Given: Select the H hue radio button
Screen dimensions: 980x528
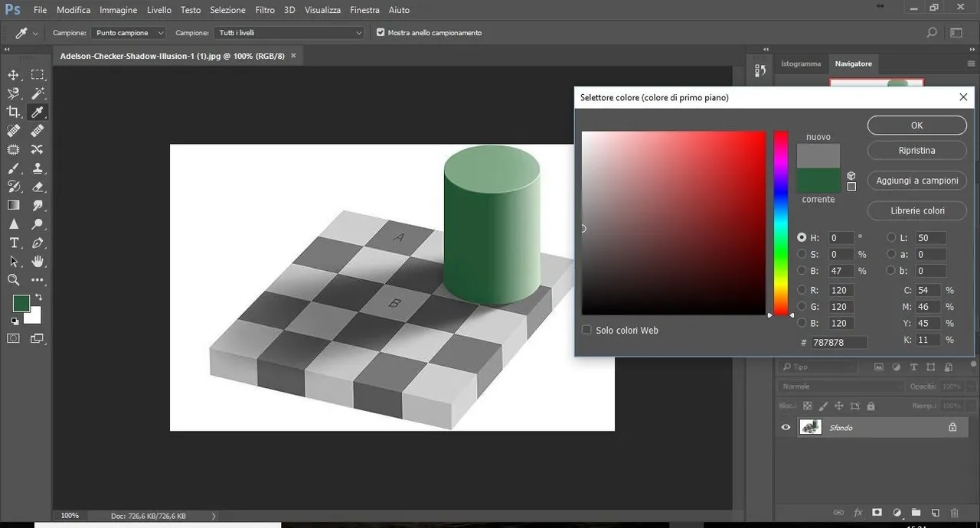Looking at the screenshot, I should coord(802,237).
